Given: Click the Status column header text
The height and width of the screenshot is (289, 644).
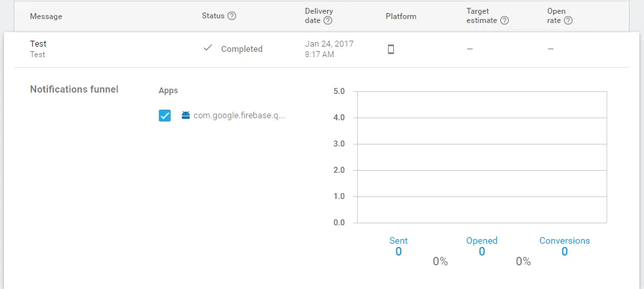Looking at the screenshot, I should coord(213,16).
